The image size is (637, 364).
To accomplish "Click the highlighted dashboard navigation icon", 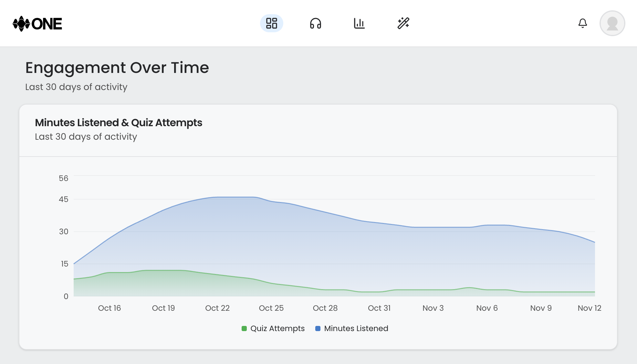I will (x=272, y=23).
